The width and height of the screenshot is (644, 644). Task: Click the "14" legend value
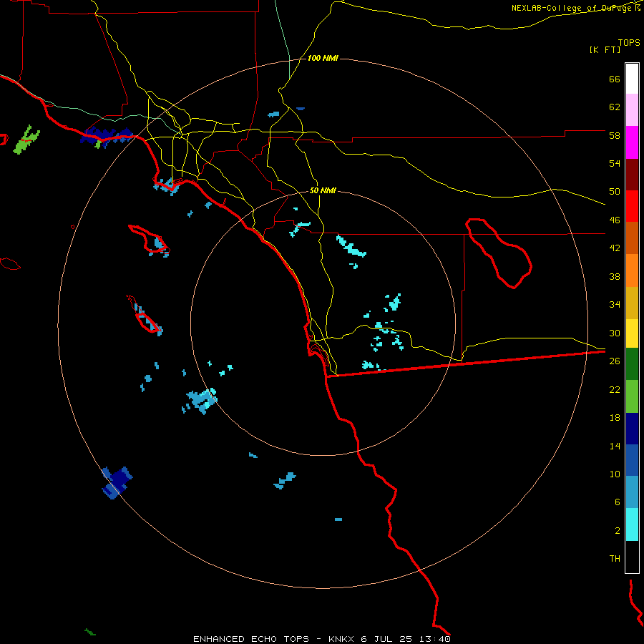coord(615,446)
